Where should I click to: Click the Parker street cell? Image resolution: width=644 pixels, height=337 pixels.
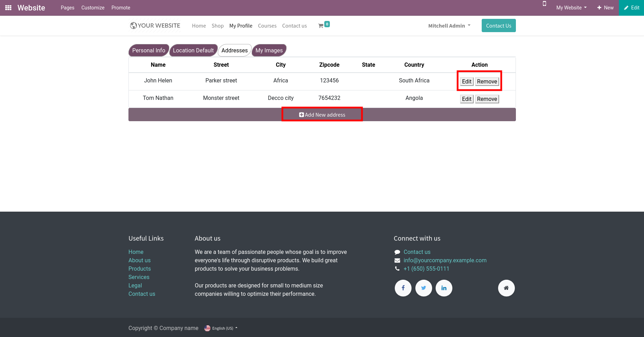pos(221,80)
